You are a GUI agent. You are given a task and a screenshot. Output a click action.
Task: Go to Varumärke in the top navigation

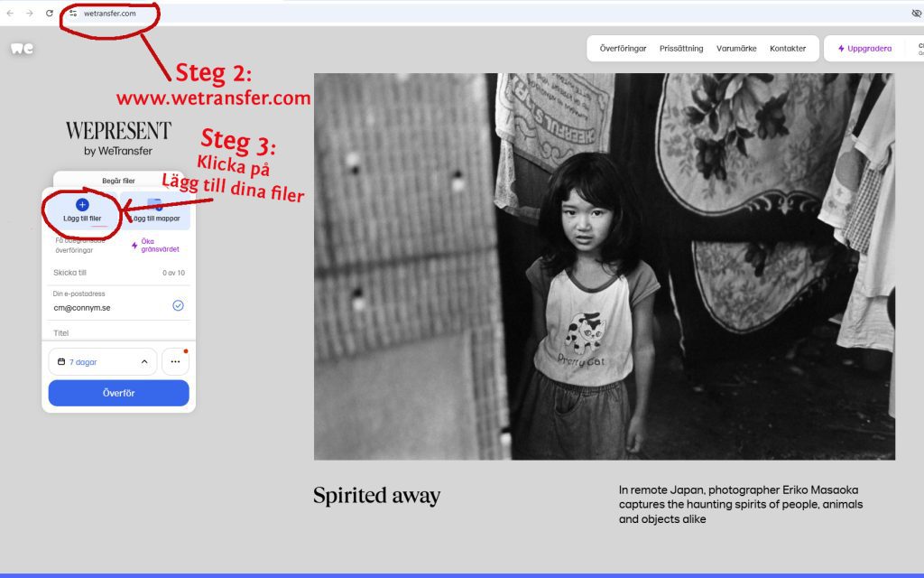(736, 49)
